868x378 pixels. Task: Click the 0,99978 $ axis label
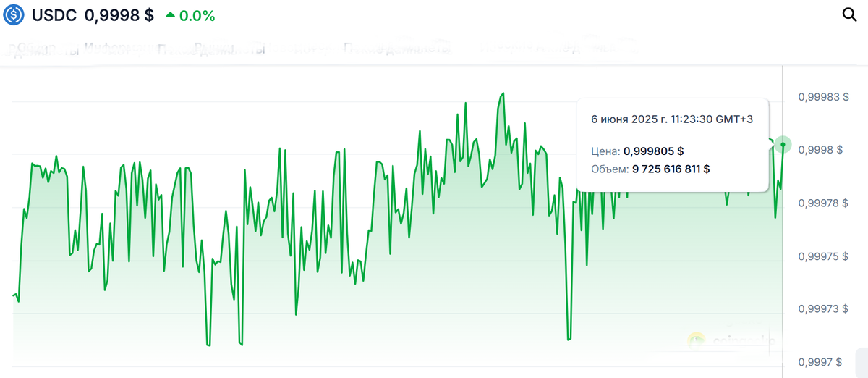coord(824,203)
